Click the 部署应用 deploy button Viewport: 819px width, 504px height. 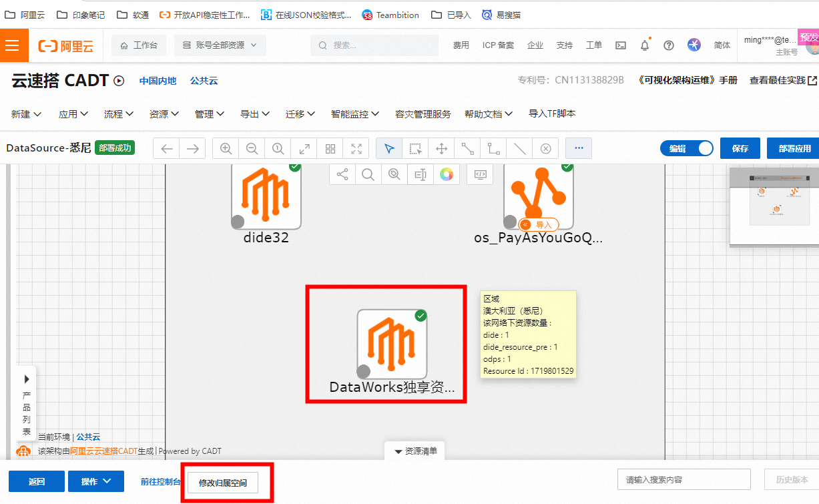click(793, 148)
